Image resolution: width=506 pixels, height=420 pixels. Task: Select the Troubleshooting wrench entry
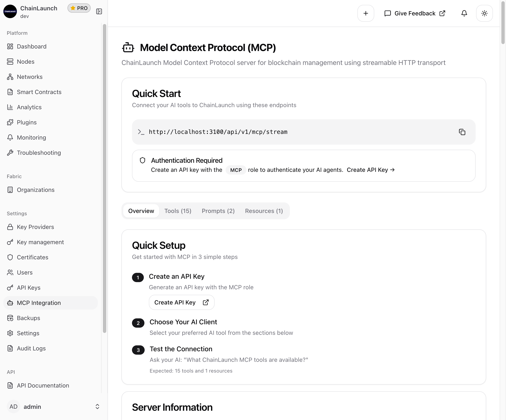(x=39, y=152)
